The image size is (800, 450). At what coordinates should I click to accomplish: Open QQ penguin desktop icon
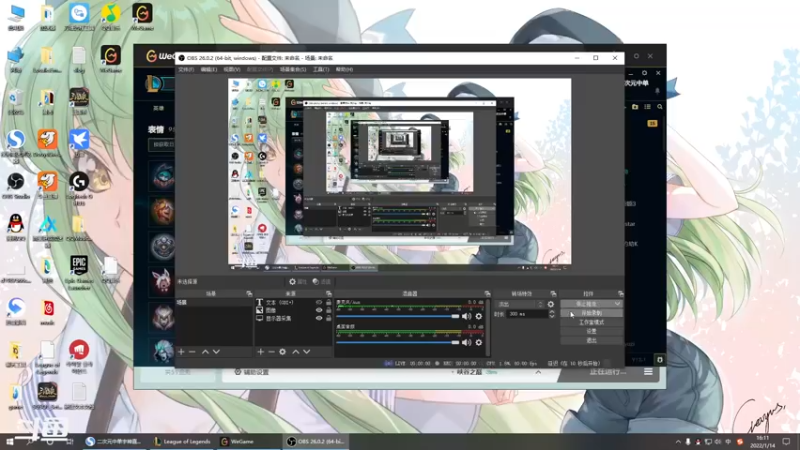pyautogui.click(x=16, y=228)
